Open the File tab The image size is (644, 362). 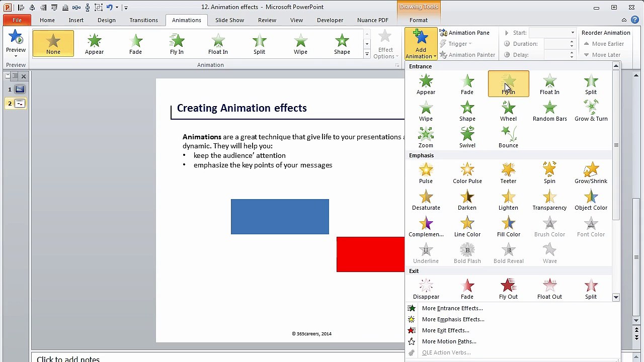(x=17, y=20)
